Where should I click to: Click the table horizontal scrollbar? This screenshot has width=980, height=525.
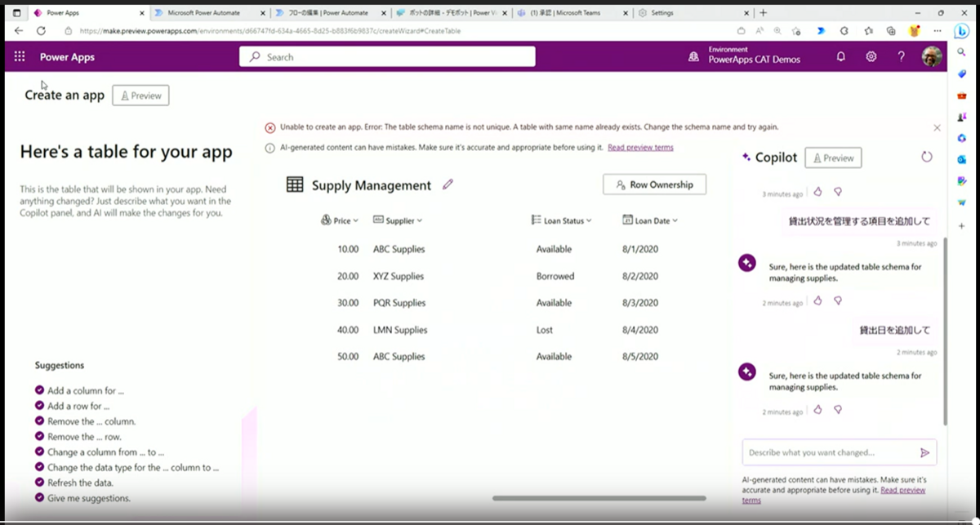599,498
